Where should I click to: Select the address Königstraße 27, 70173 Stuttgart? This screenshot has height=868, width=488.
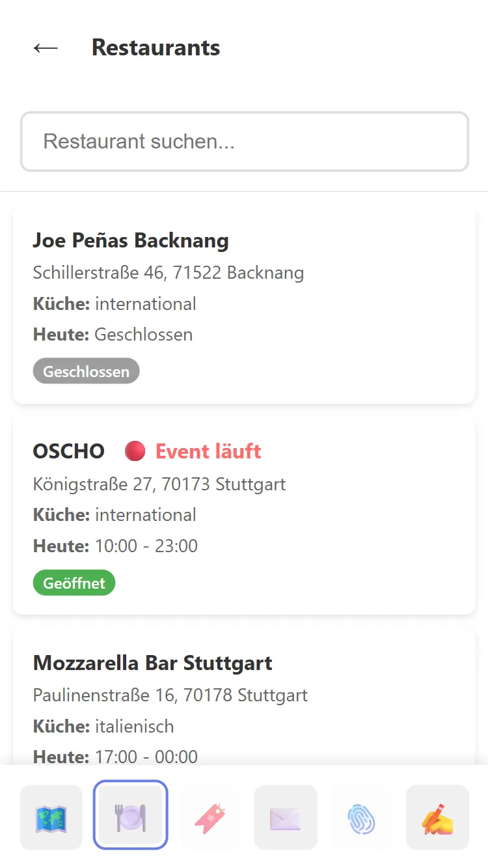click(x=159, y=484)
